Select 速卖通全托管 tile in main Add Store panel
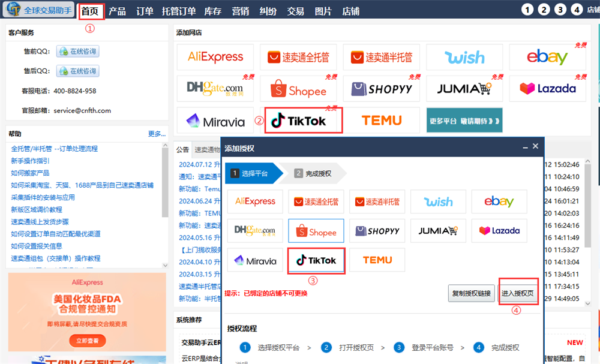600x364 pixels. click(x=298, y=57)
